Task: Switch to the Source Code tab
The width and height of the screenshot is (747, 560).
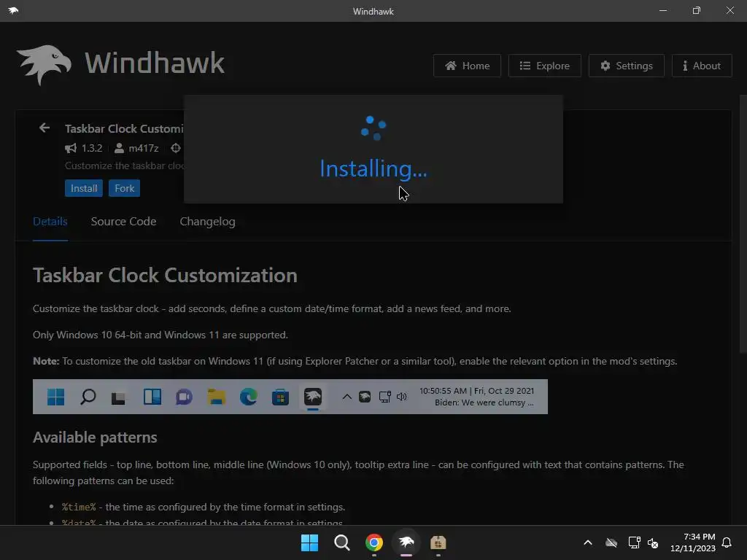Action: tap(123, 222)
